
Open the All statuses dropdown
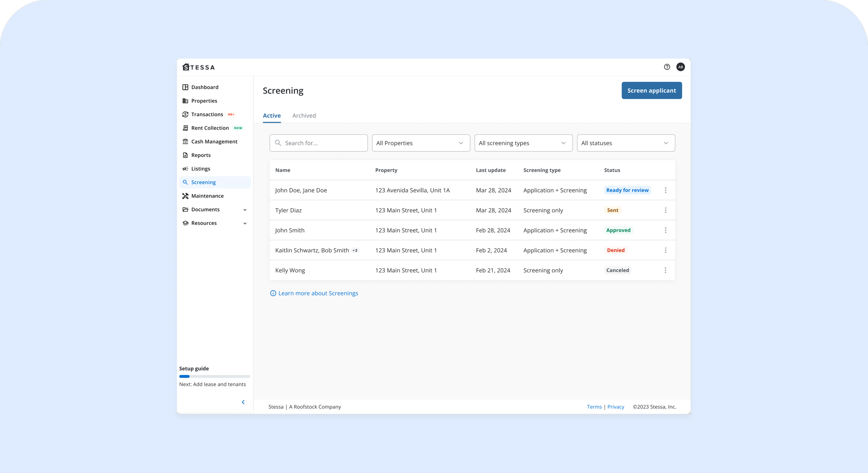(x=625, y=143)
